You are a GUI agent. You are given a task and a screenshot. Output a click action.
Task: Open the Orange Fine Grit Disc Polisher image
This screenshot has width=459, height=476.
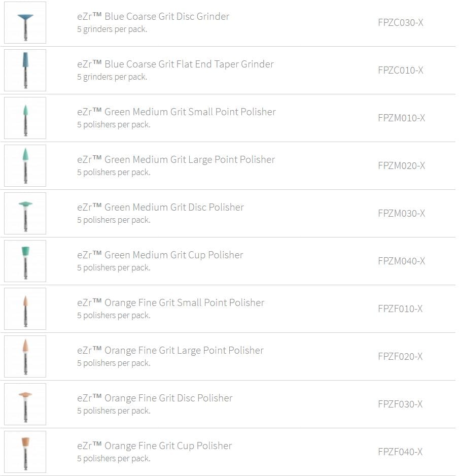click(25, 404)
